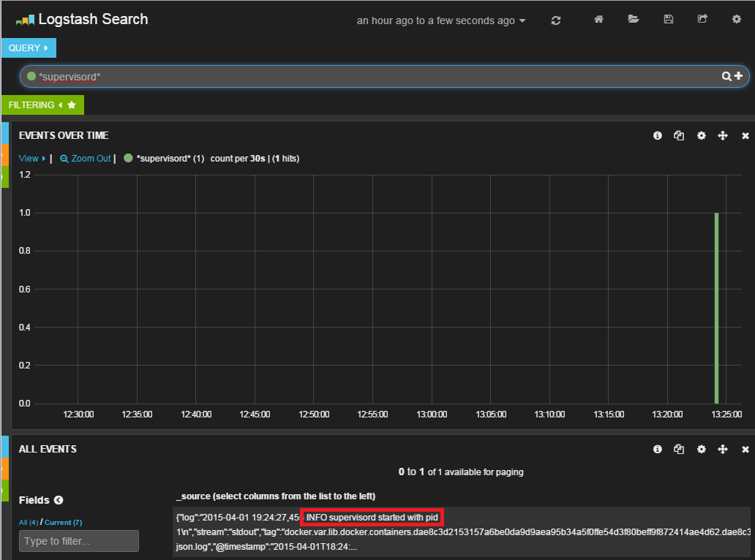The width and height of the screenshot is (755, 560).
Task: Show Current (7) fields list
Action: point(64,523)
